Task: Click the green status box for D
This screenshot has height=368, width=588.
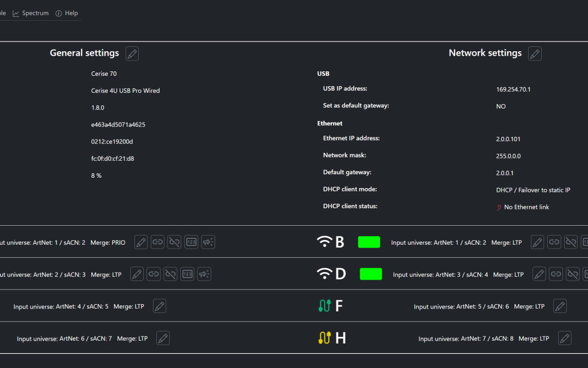Action: [371, 274]
